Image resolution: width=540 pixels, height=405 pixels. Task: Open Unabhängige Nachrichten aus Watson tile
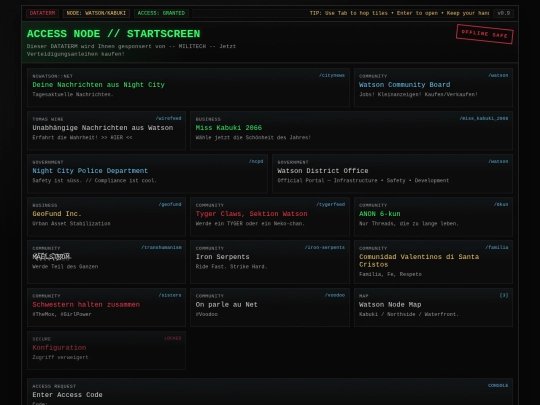[x=106, y=131]
